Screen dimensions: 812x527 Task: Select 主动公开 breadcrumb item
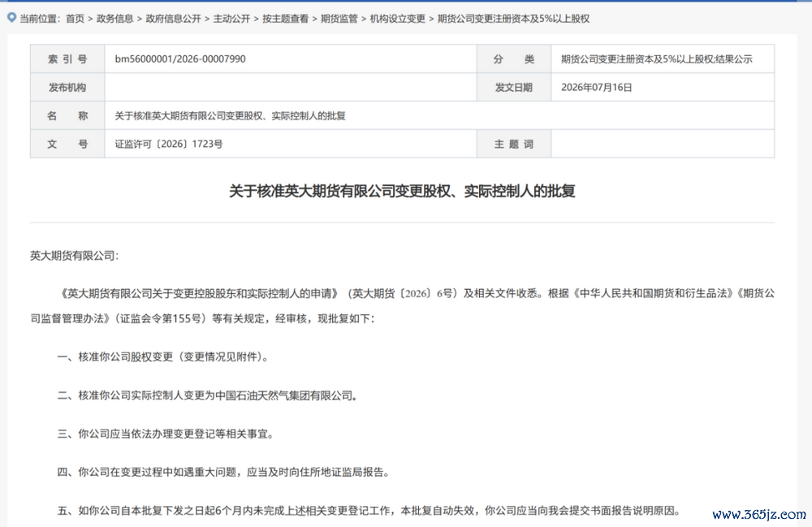[231, 19]
